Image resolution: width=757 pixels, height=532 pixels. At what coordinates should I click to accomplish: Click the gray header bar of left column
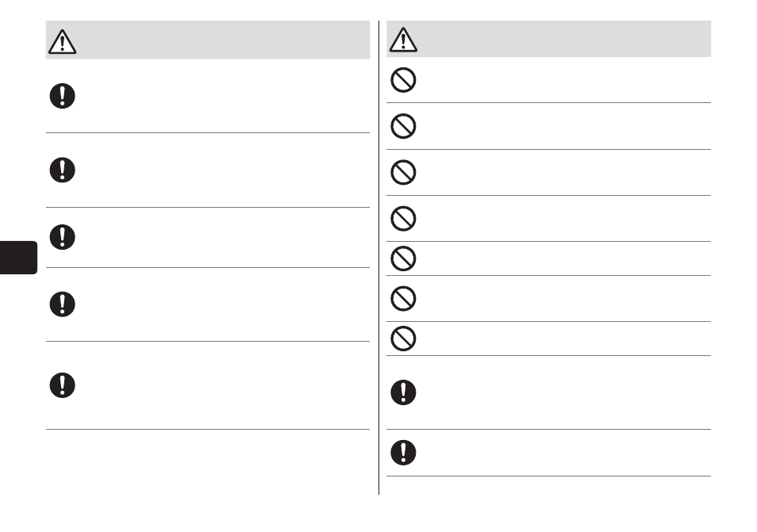[208, 40]
